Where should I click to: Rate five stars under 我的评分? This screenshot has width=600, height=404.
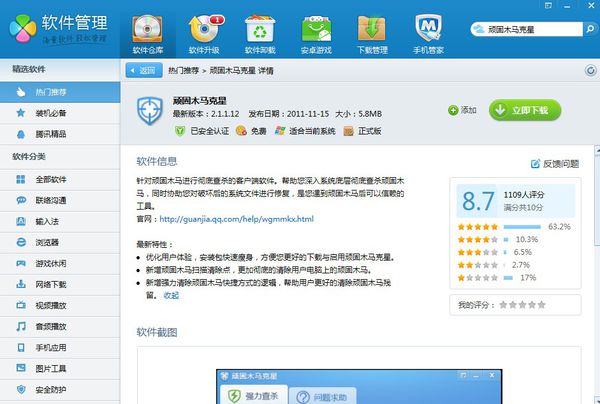coord(541,305)
